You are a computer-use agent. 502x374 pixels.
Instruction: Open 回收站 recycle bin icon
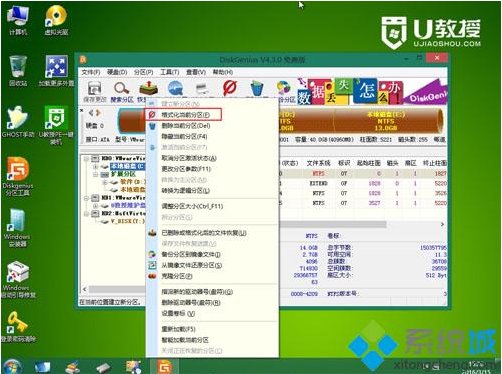pyautogui.click(x=18, y=71)
